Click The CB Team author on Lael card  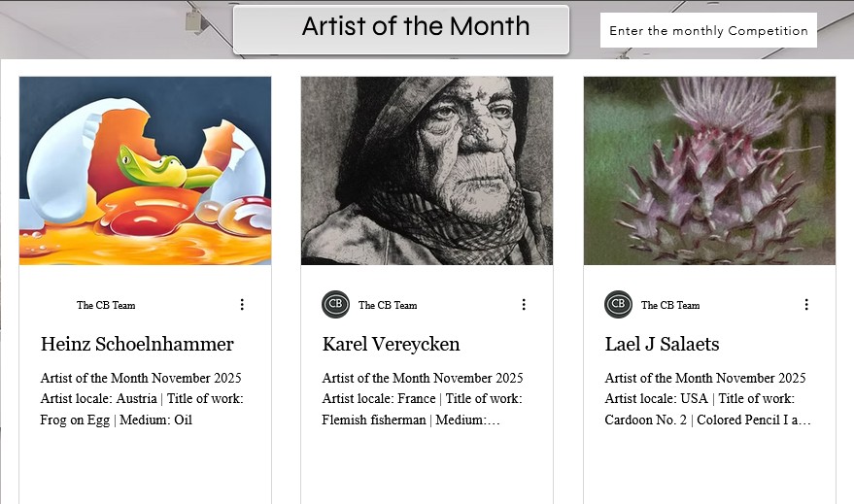[670, 306]
